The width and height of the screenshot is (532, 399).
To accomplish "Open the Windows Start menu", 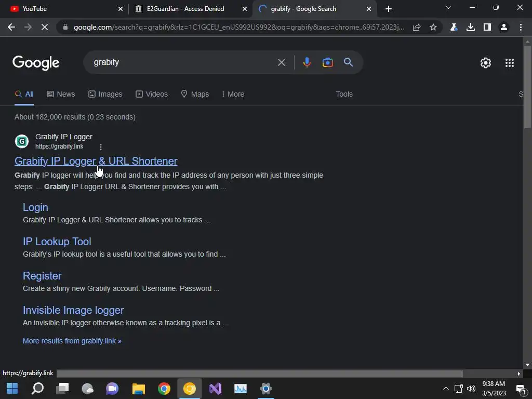I will pyautogui.click(x=12, y=389).
